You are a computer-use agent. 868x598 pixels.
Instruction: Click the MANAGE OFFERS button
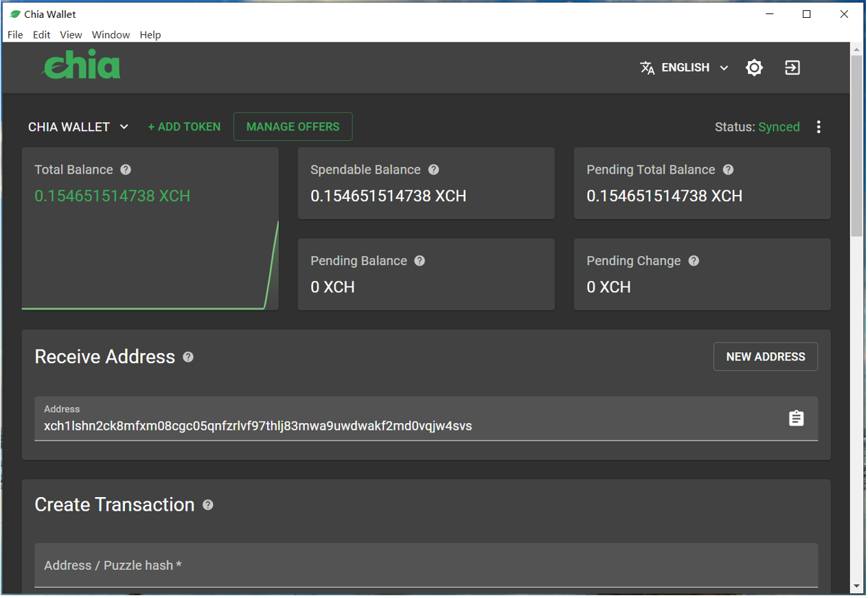pyautogui.click(x=293, y=126)
